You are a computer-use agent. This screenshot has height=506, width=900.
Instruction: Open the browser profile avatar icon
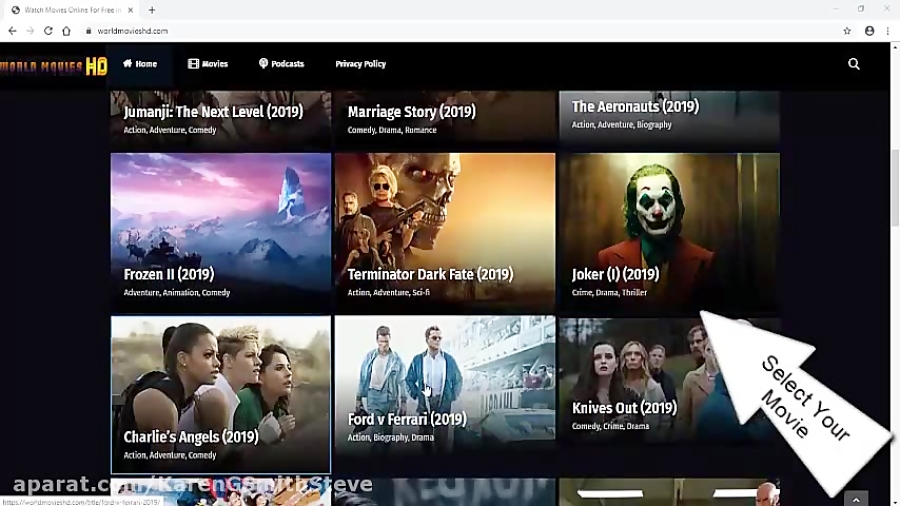870,31
